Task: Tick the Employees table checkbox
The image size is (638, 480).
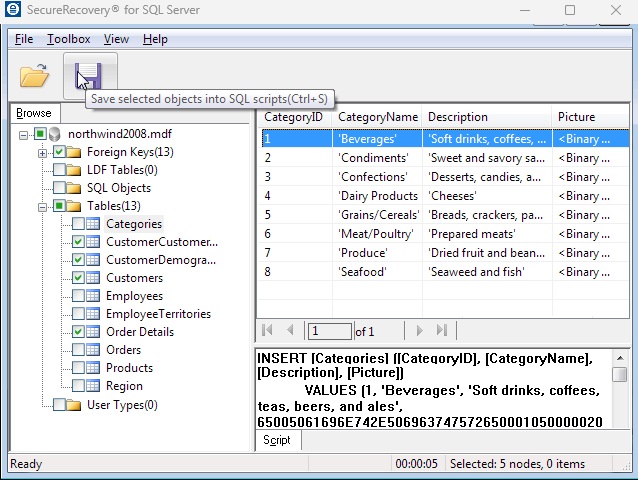Action: 78,296
